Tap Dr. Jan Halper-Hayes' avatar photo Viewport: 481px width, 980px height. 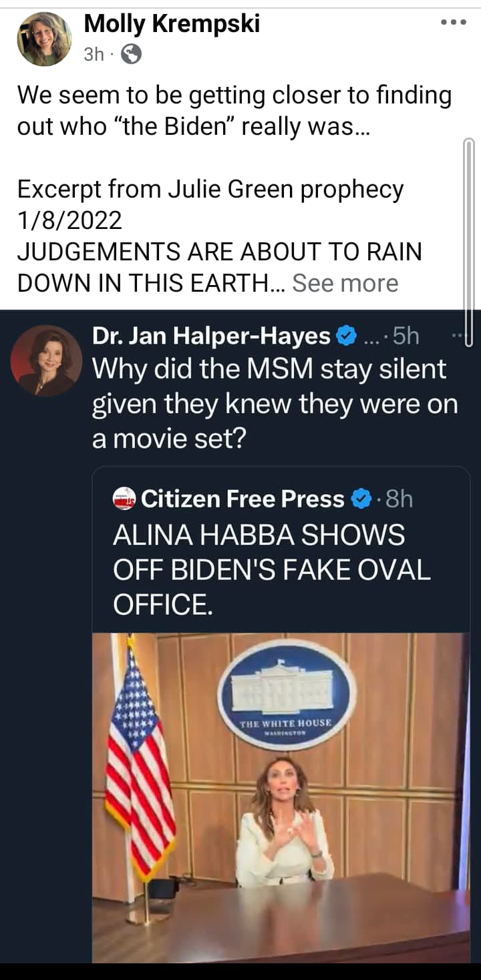tap(46, 360)
